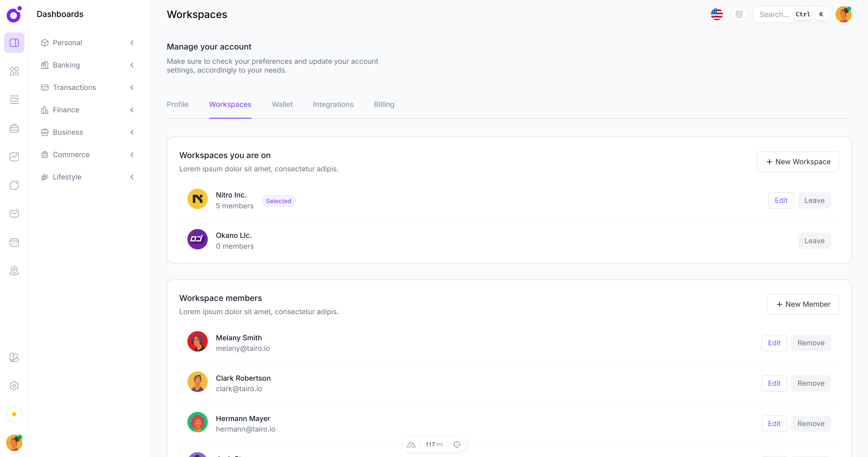Image resolution: width=868 pixels, height=457 pixels.
Task: Open the settings gear icon in sidebar
Action: point(14,386)
